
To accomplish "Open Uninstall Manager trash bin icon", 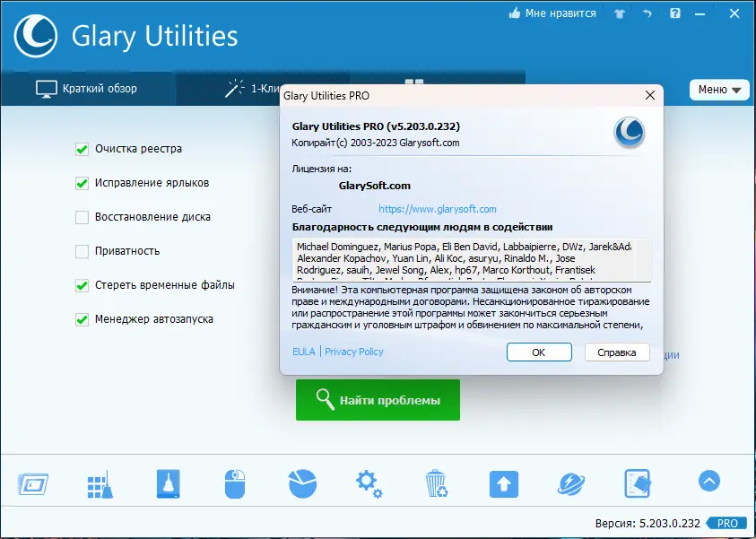I will [x=437, y=483].
